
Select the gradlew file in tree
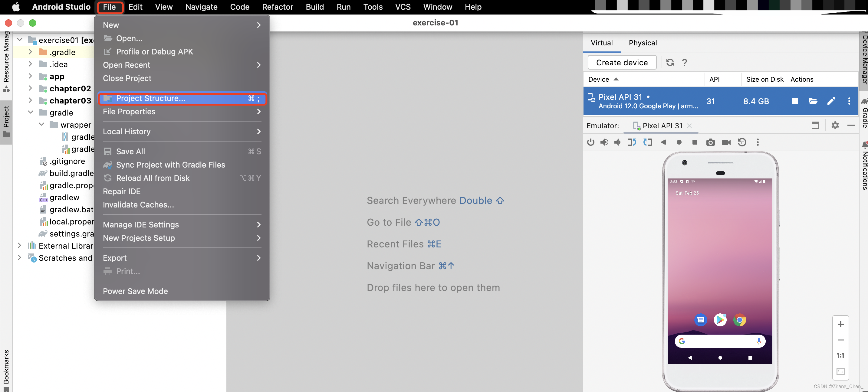click(x=64, y=197)
